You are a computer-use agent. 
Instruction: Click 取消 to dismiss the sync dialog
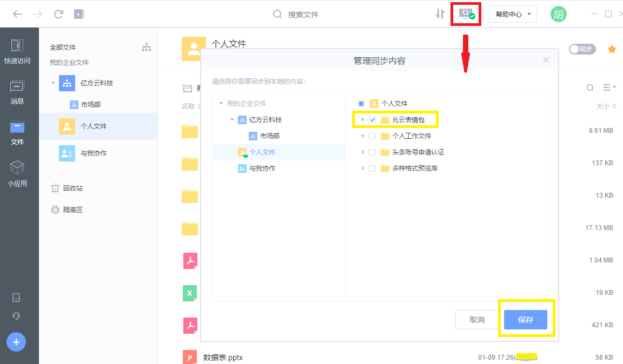[476, 319]
